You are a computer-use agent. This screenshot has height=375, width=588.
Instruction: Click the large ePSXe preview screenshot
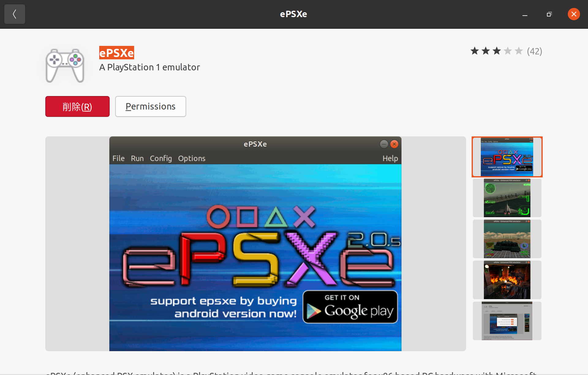[x=255, y=244]
